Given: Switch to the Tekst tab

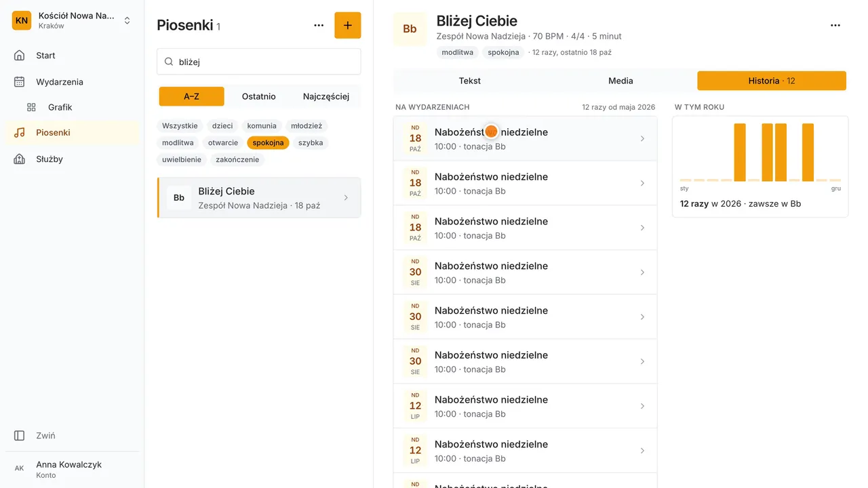Looking at the screenshot, I should click(470, 81).
